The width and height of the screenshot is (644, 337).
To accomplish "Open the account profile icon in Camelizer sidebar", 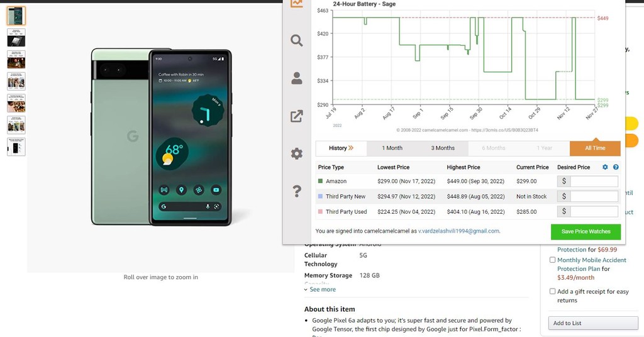I will tap(297, 78).
